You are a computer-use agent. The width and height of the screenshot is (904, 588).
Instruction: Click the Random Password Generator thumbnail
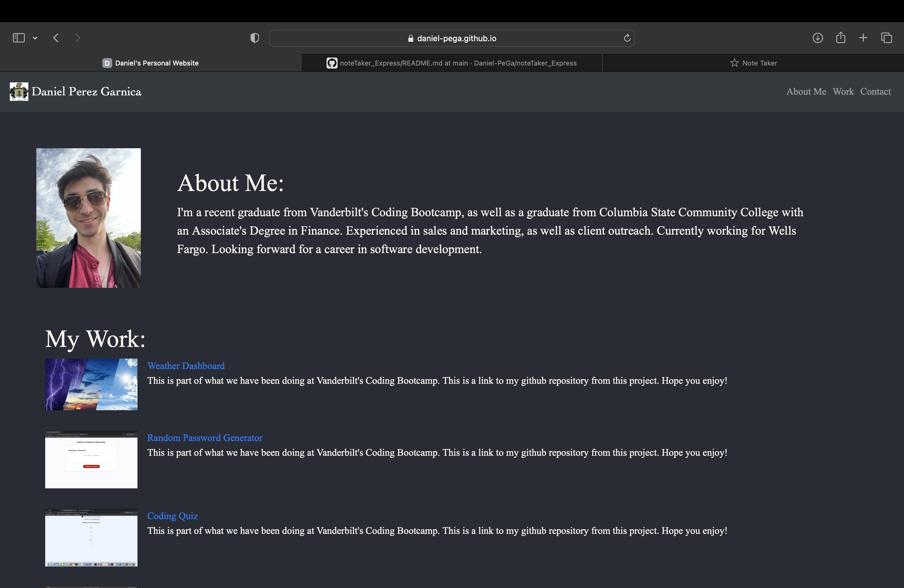coord(91,460)
